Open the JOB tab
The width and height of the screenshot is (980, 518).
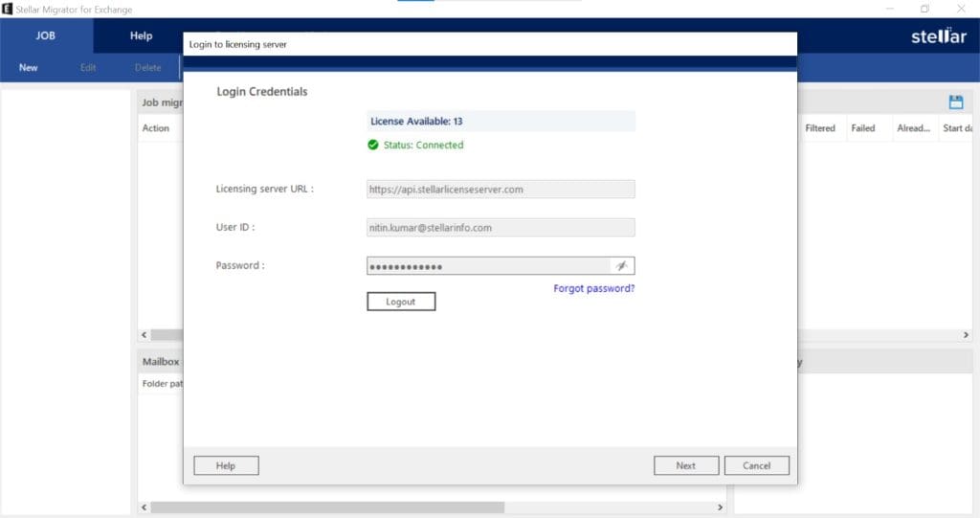[x=46, y=35]
